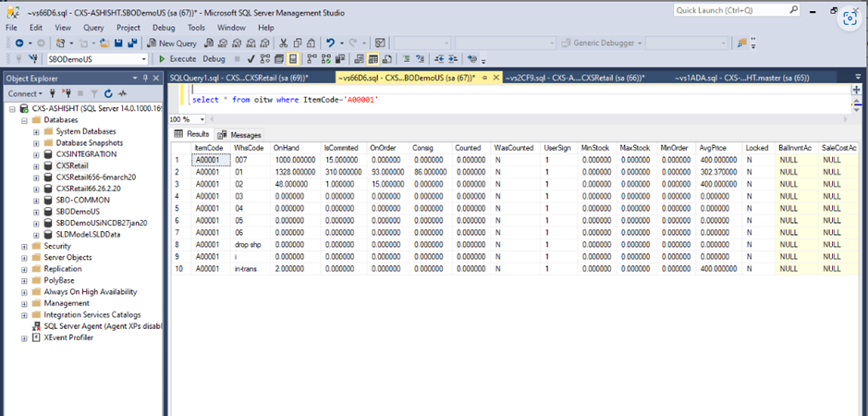Click the Results to File icon
This screenshot has height=416, width=868.
click(x=386, y=59)
